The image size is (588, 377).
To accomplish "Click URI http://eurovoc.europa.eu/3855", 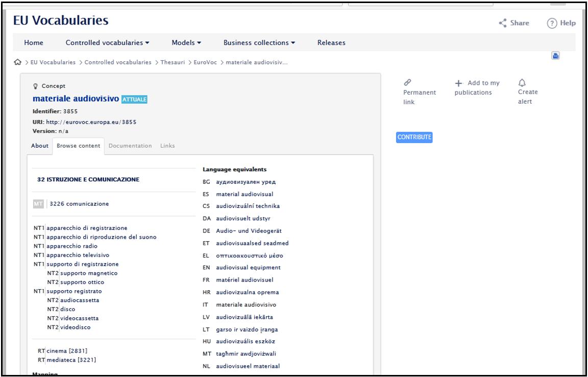I will (x=91, y=122).
